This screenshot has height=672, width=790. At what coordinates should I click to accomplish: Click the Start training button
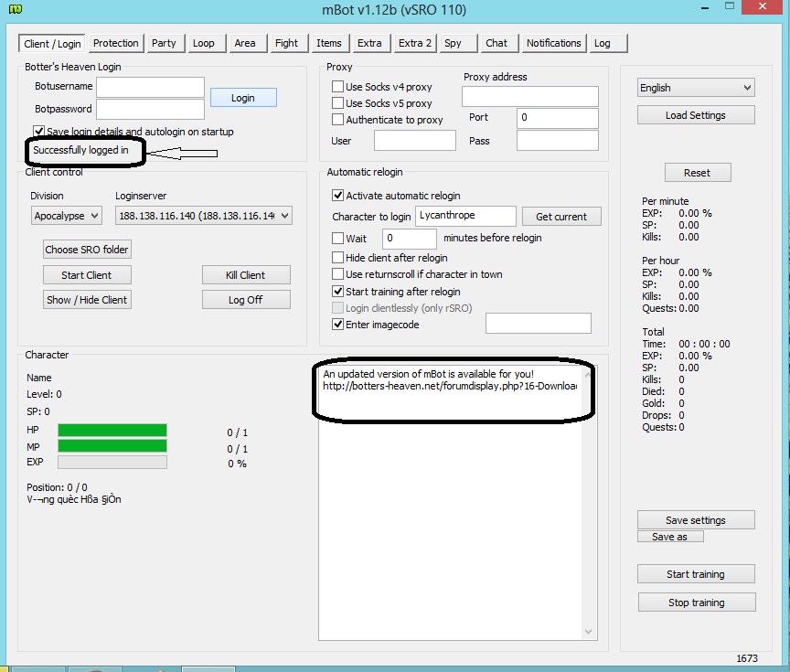click(696, 574)
